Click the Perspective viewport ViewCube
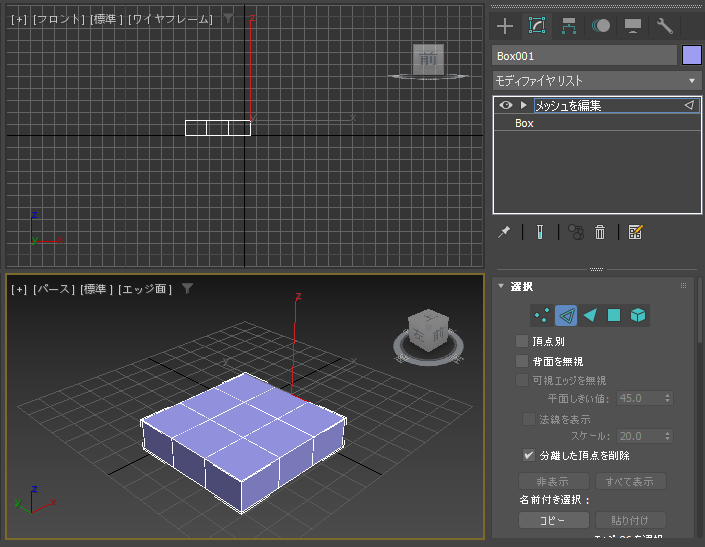The width and height of the screenshot is (705, 547). (428, 329)
